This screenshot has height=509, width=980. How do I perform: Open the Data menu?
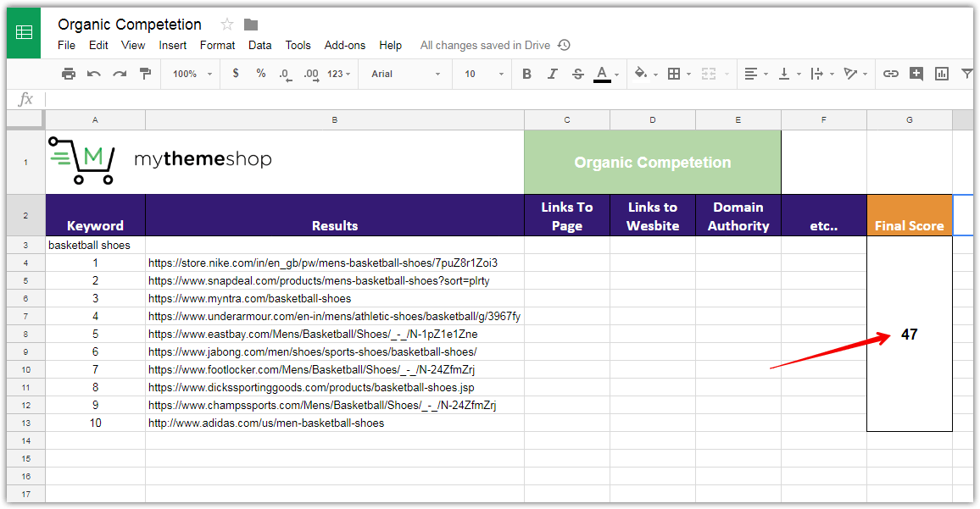click(x=260, y=45)
